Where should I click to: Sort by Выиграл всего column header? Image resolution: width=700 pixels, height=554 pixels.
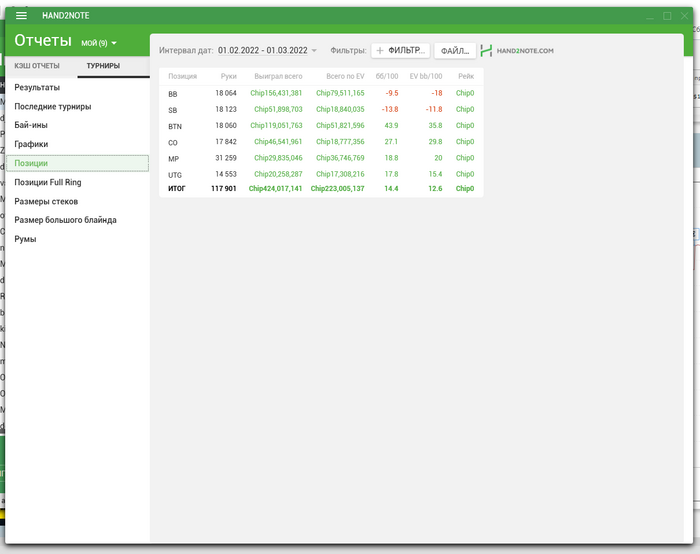tap(278, 76)
